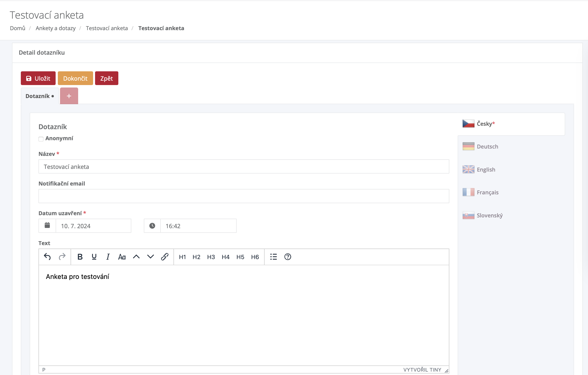Switch to the Deutsch language tab
This screenshot has width=588, height=375.
487,146
